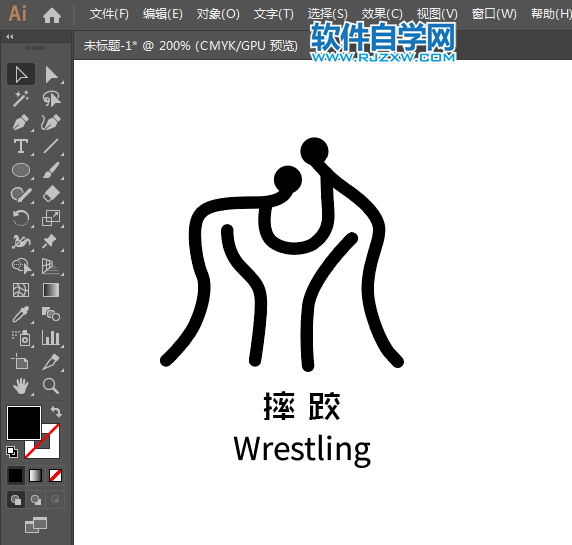Select the Selection tool (black arrow)
This screenshot has height=545, width=572.
pyautogui.click(x=21, y=74)
